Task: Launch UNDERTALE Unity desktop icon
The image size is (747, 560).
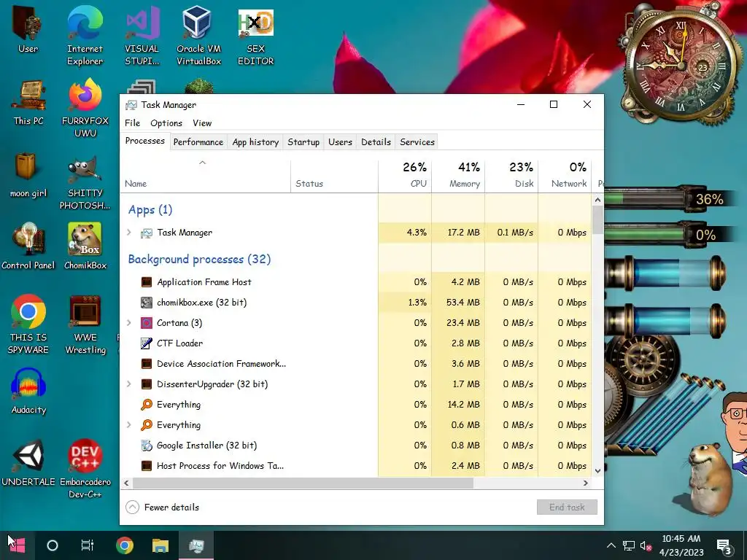Action: [x=28, y=462]
